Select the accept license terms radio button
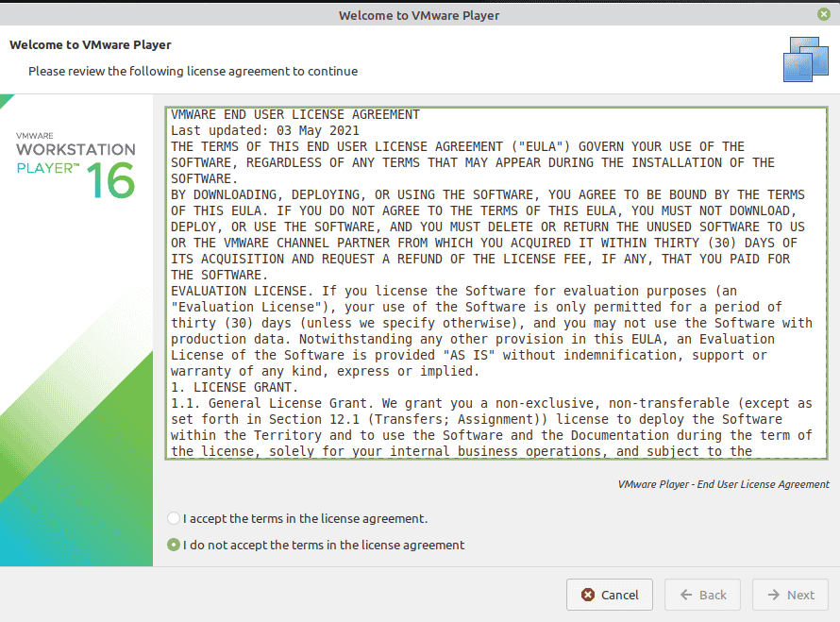Viewport: 840px width, 622px height. click(174, 518)
